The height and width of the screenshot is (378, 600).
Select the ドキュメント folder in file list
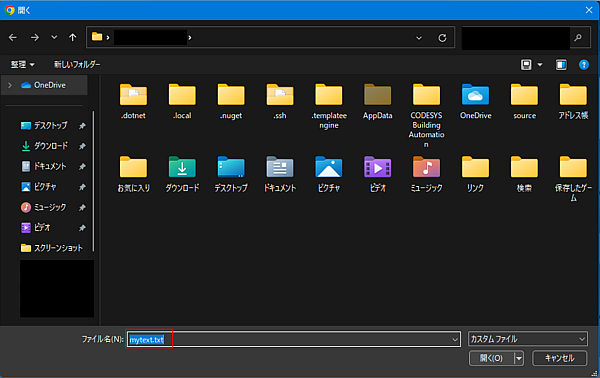(x=280, y=174)
